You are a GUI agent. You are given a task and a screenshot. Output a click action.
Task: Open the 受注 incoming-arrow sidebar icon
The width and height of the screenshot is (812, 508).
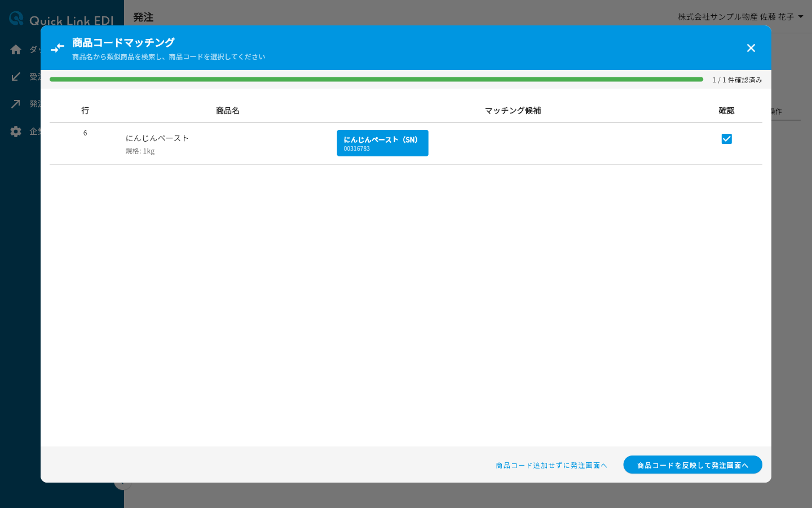[16, 77]
